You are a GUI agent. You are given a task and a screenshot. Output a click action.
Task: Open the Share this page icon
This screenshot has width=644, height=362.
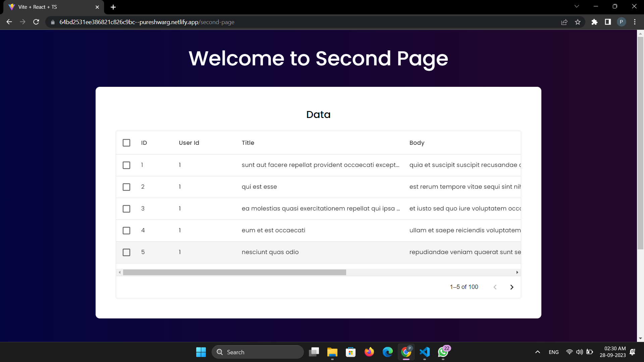coord(565,22)
